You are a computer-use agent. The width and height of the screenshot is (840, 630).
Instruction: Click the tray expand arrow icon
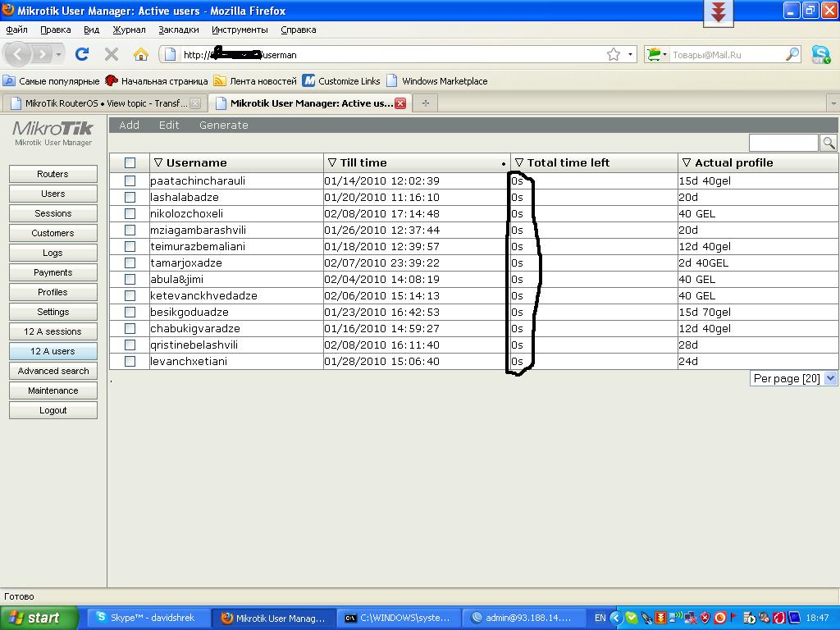point(616,618)
